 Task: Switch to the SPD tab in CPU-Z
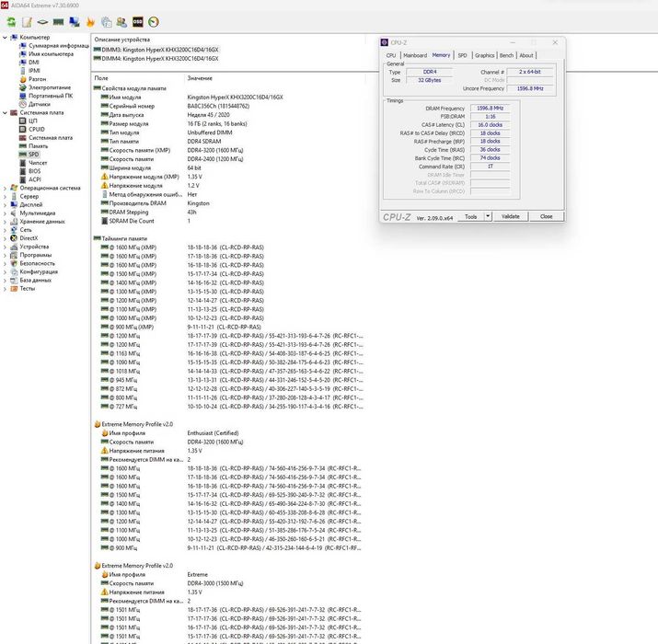[462, 55]
